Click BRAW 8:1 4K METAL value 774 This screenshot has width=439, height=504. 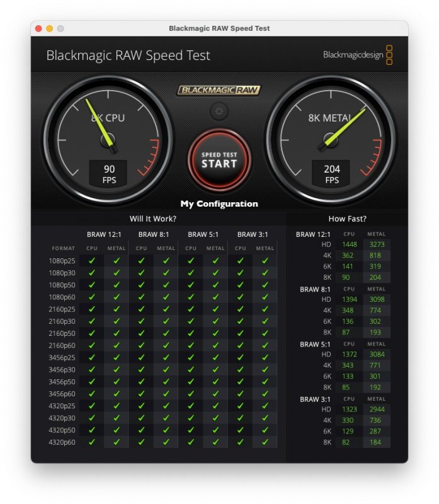coord(375,311)
